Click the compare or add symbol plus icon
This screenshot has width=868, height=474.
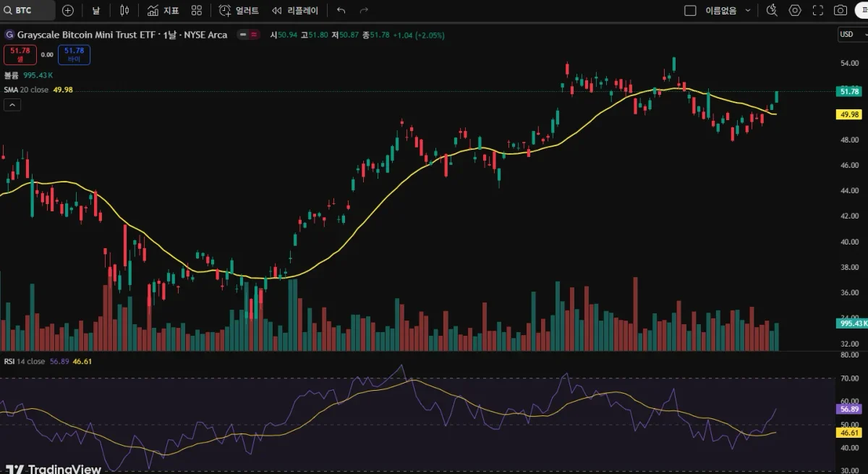[x=68, y=11]
